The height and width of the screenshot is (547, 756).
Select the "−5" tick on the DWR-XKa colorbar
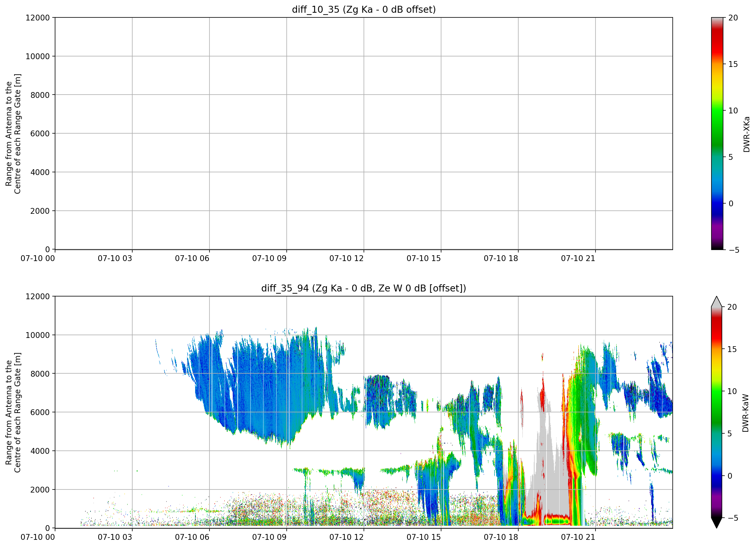click(734, 250)
